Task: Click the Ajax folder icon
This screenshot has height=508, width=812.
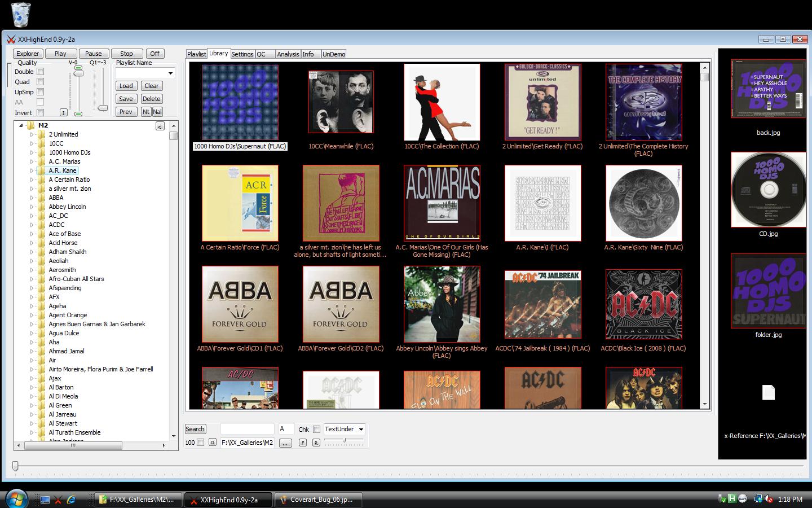Action: 41,378
